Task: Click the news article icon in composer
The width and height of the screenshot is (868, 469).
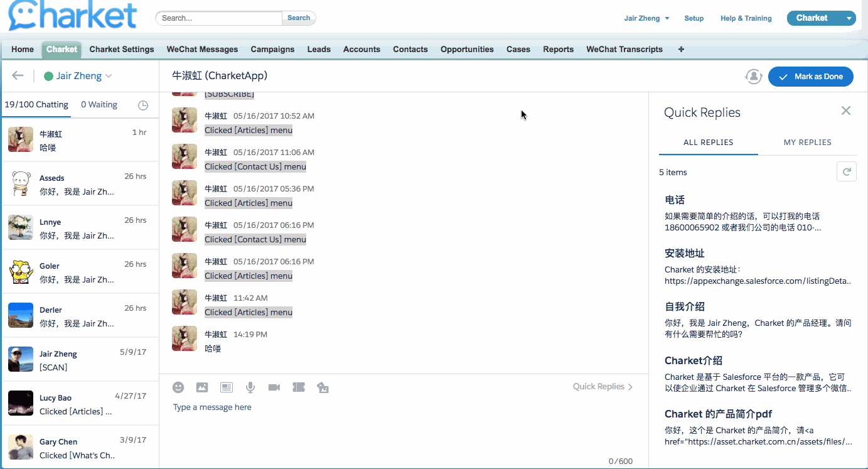Action: 226,387
